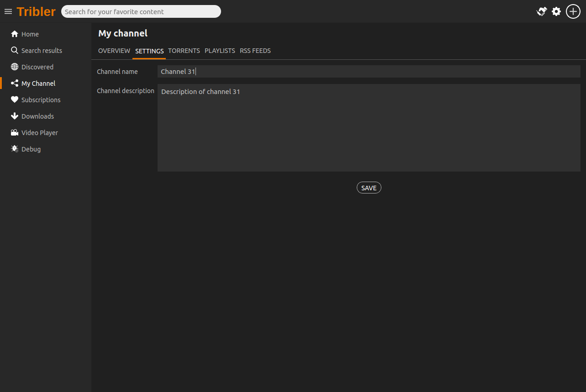
Task: Click the Home house icon
Action: [15, 34]
